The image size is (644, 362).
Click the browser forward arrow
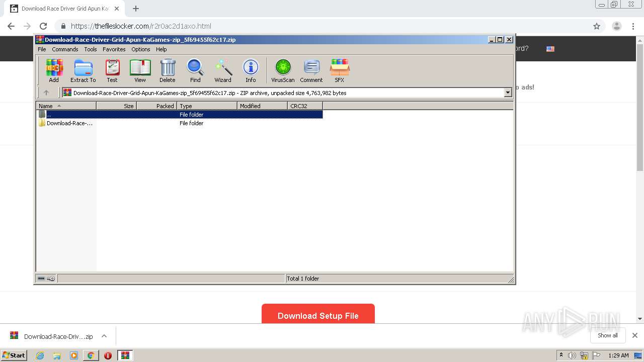click(27, 26)
